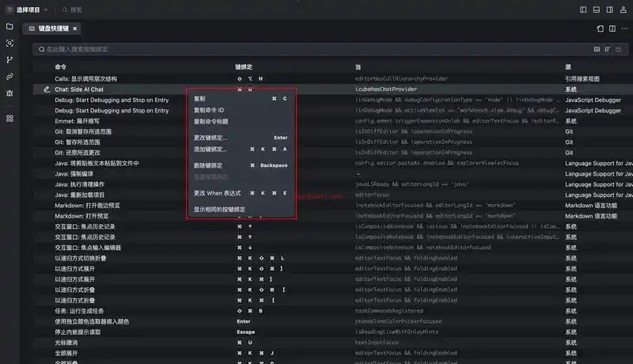Viewport: 633px width, 364px height.
Task: Toggle the right secondary sidebar visibility
Action: click(x=609, y=9)
